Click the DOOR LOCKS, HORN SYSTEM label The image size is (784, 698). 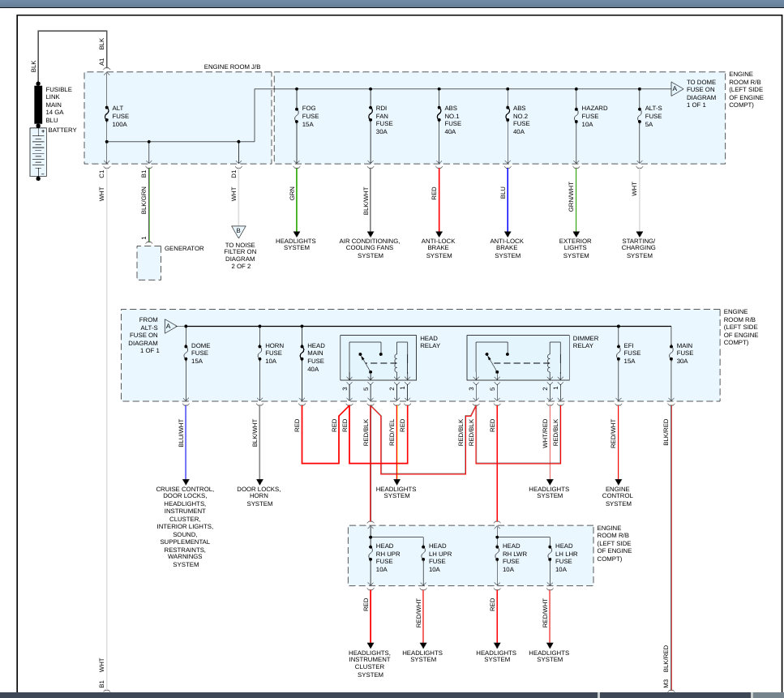(x=259, y=496)
